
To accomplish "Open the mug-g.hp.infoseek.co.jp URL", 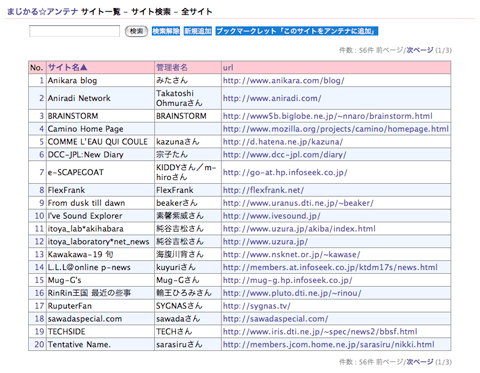I will click(288, 280).
